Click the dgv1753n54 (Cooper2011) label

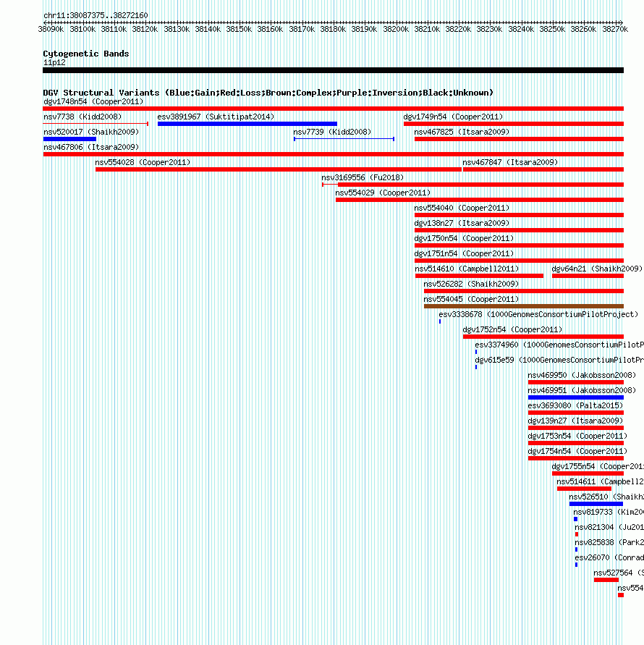[577, 437]
